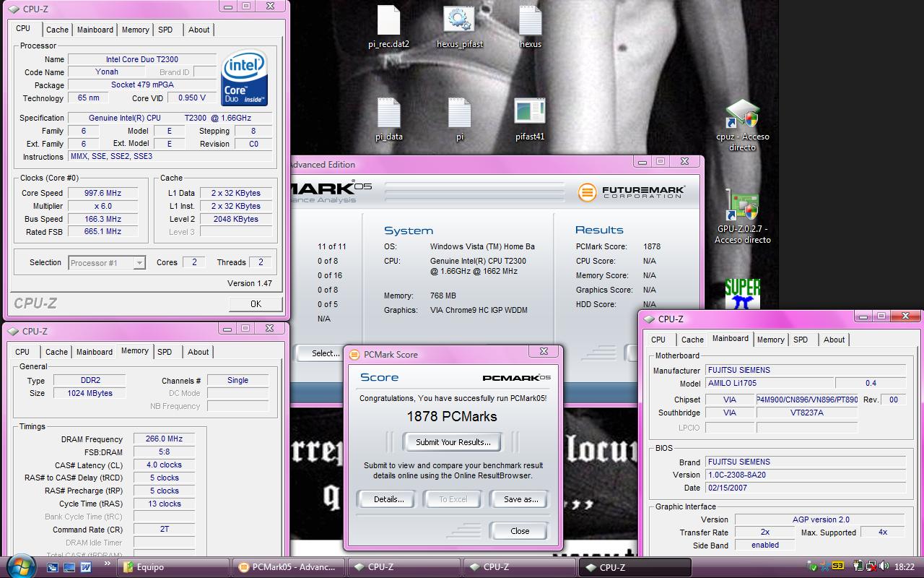
Task: Click Submit Your Results button
Action: pyautogui.click(x=453, y=442)
